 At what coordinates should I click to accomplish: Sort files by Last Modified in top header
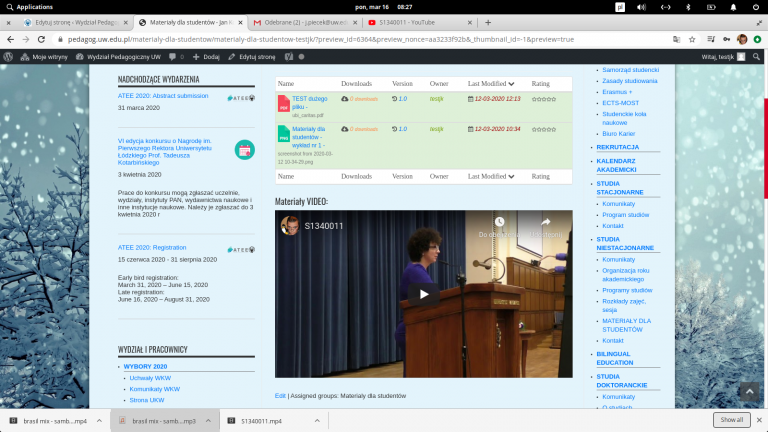(491, 84)
